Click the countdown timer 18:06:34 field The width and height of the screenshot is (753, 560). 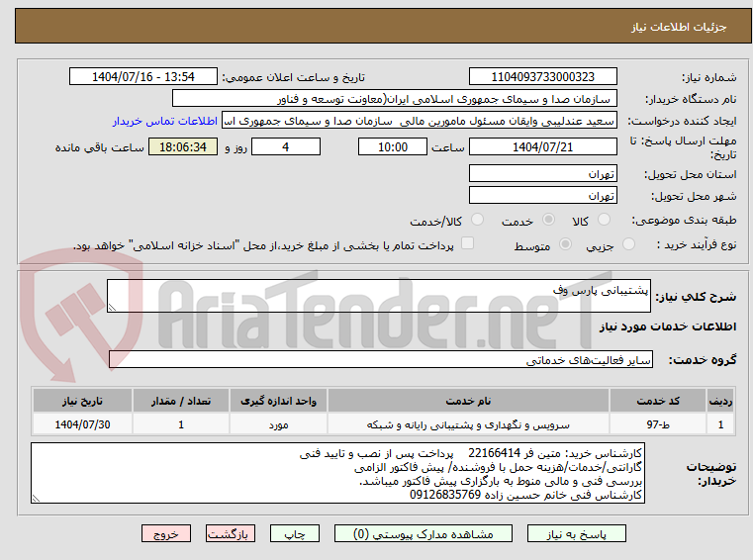point(183,147)
